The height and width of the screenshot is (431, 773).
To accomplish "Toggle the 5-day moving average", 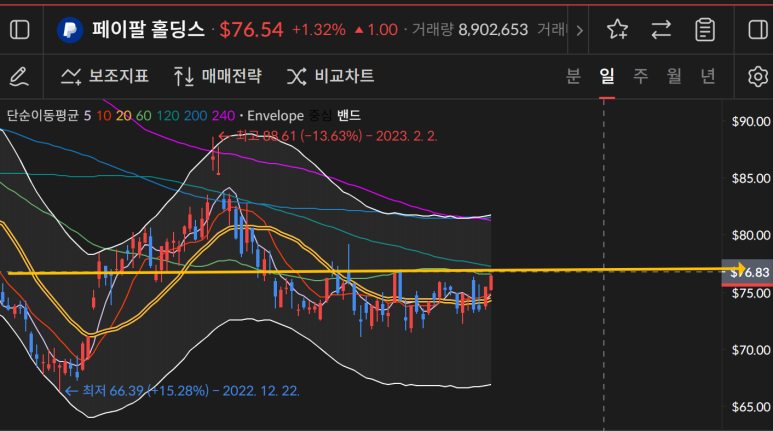I will tap(87, 116).
